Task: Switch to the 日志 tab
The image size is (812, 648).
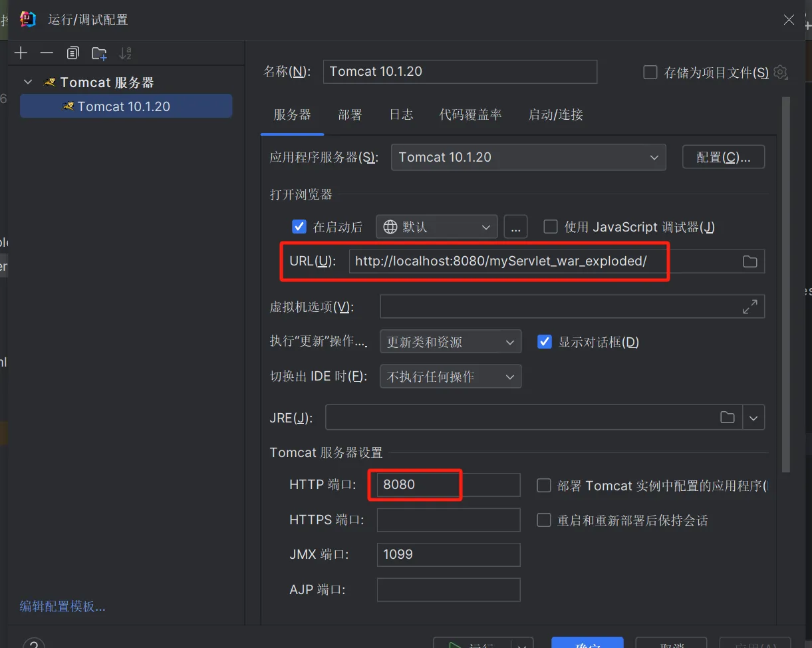Action: 401,114
